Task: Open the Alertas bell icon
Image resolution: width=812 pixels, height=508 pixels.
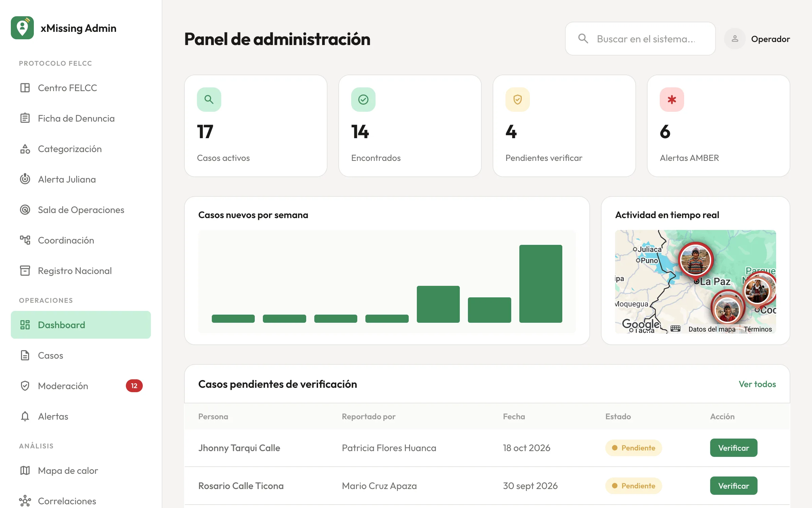Action: click(x=25, y=416)
